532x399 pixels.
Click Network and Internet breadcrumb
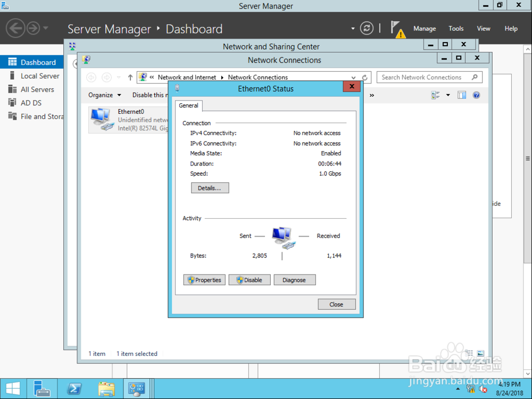(187, 77)
